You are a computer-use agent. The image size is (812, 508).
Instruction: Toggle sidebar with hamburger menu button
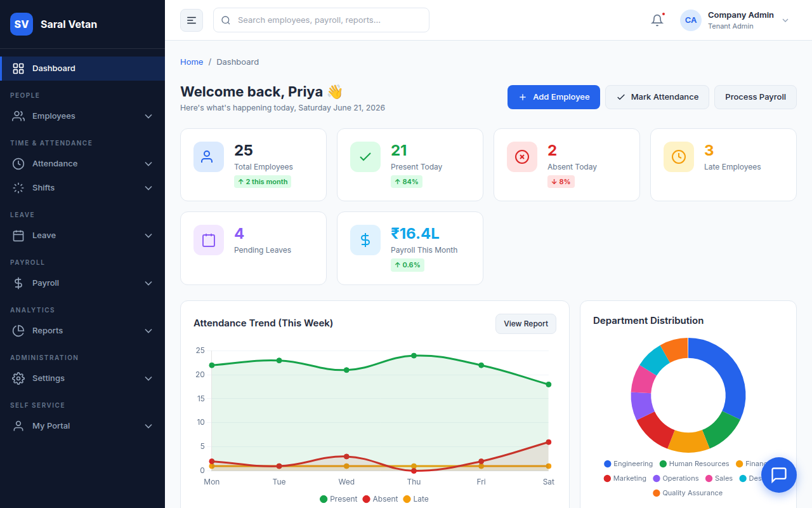coord(192,20)
